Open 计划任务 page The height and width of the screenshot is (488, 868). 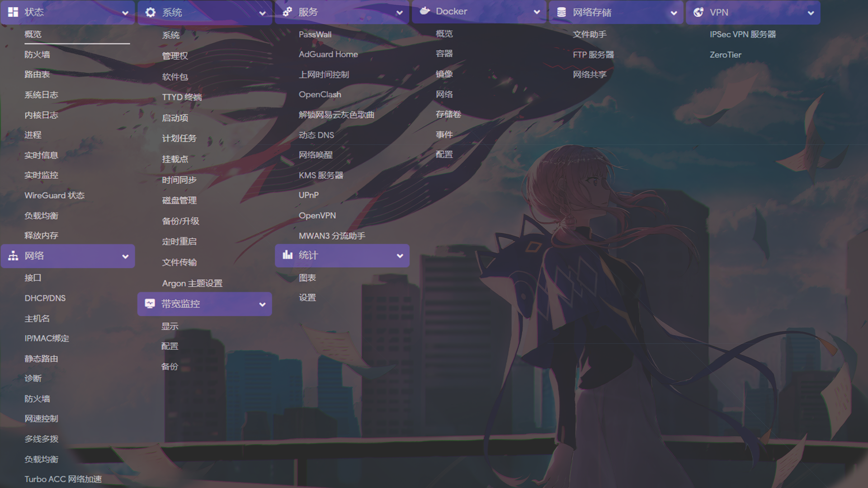[179, 138]
